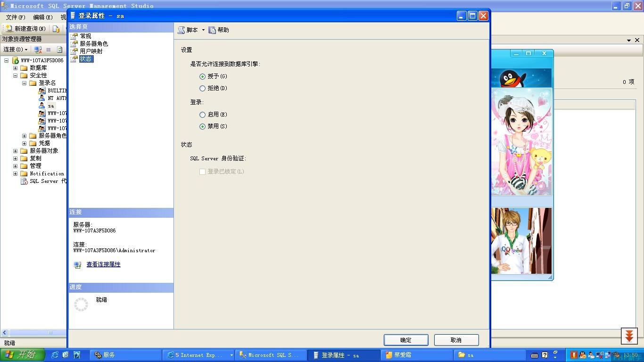The width and height of the screenshot is (644, 362).
Task: Click the Internet Explorer group dropdown arrow
Action: click(x=231, y=355)
